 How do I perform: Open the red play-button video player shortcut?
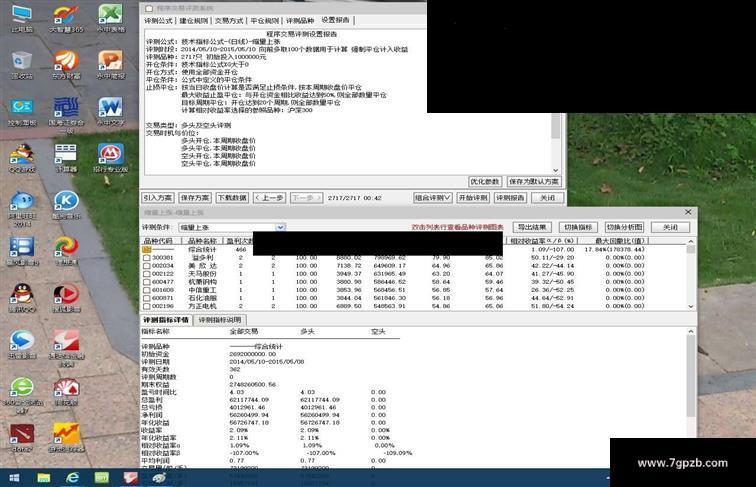pyautogui.click(x=66, y=297)
